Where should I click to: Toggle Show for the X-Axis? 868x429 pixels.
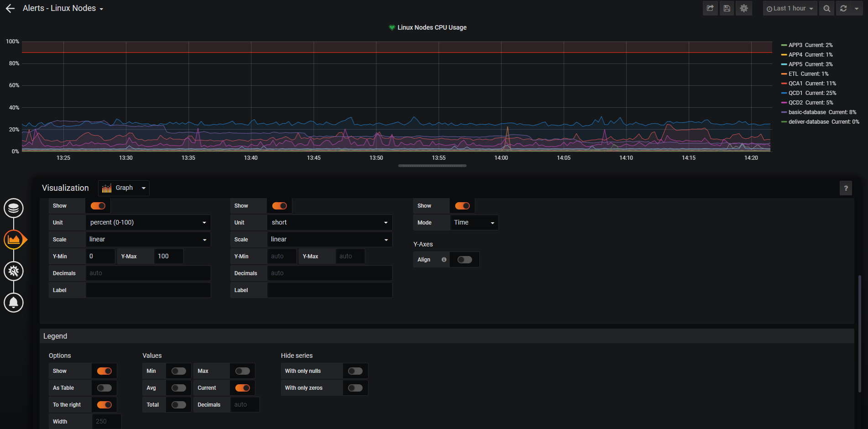(x=463, y=206)
